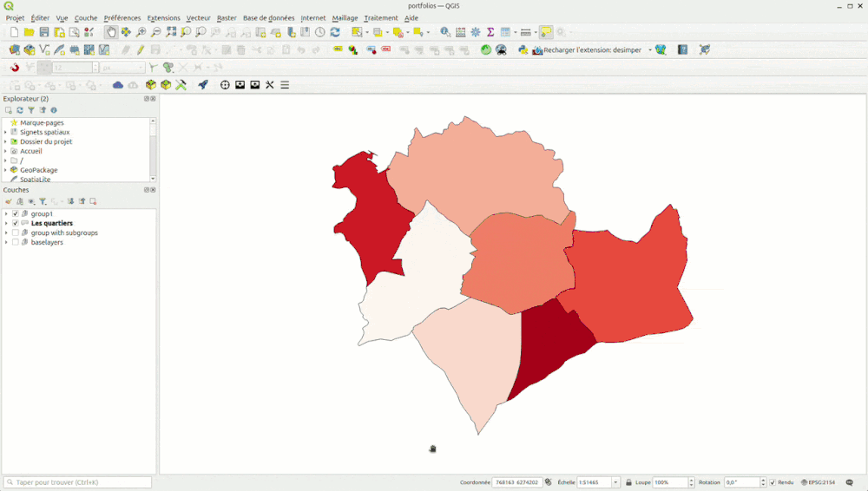Click the Taper pour trouver search field

point(77,482)
